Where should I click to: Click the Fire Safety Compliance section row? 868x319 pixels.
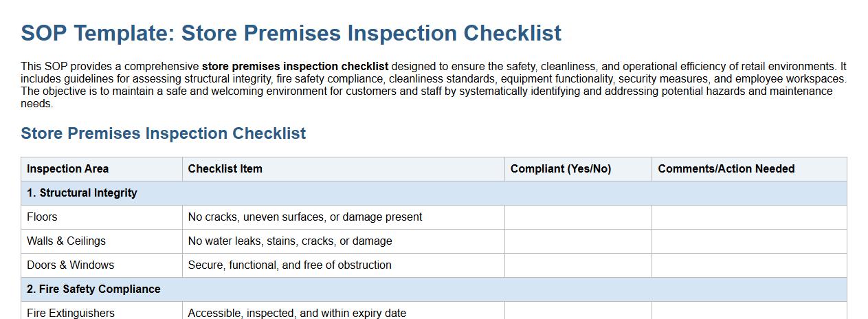point(93,289)
